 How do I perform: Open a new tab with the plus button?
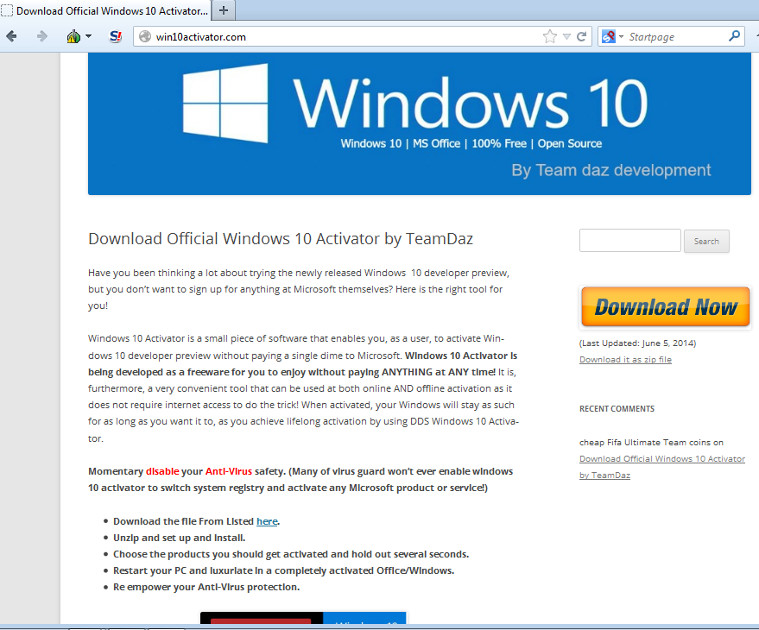coord(224,10)
